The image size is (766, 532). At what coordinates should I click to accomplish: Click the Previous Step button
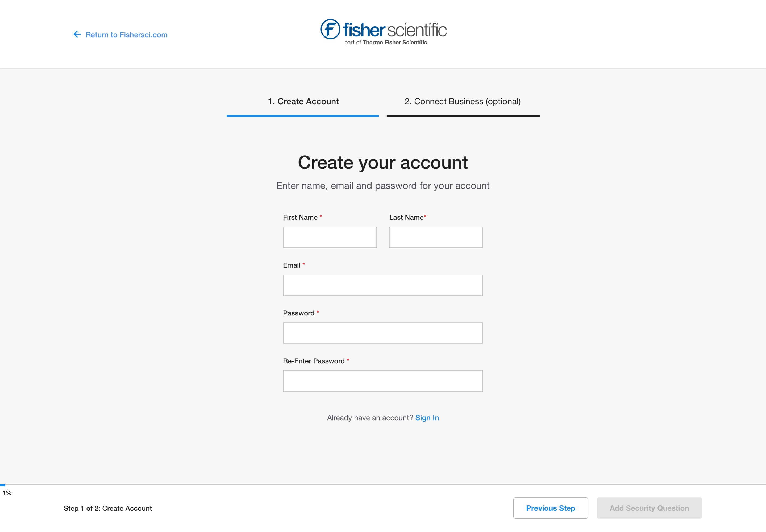551,508
